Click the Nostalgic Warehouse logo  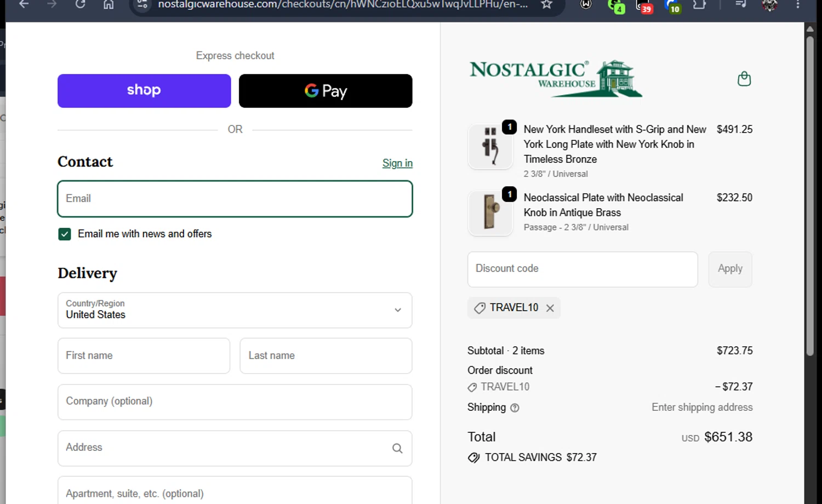[556, 79]
